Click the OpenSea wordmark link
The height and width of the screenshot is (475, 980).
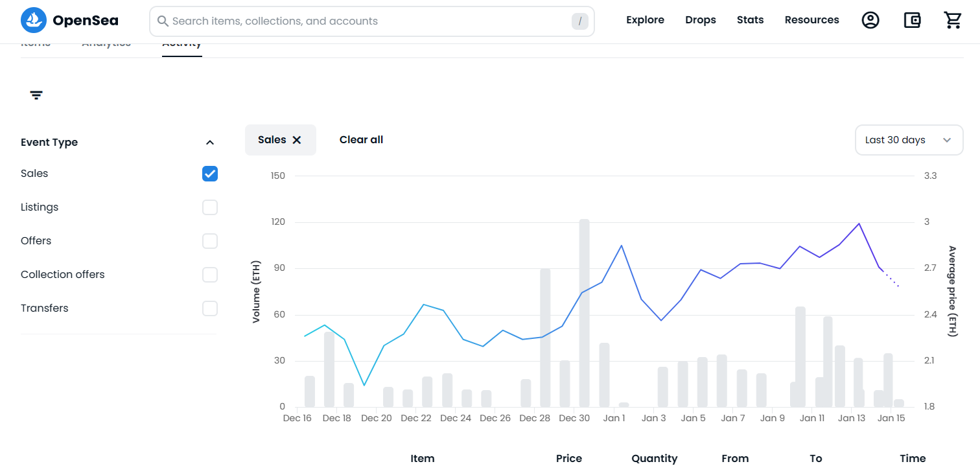point(86,21)
